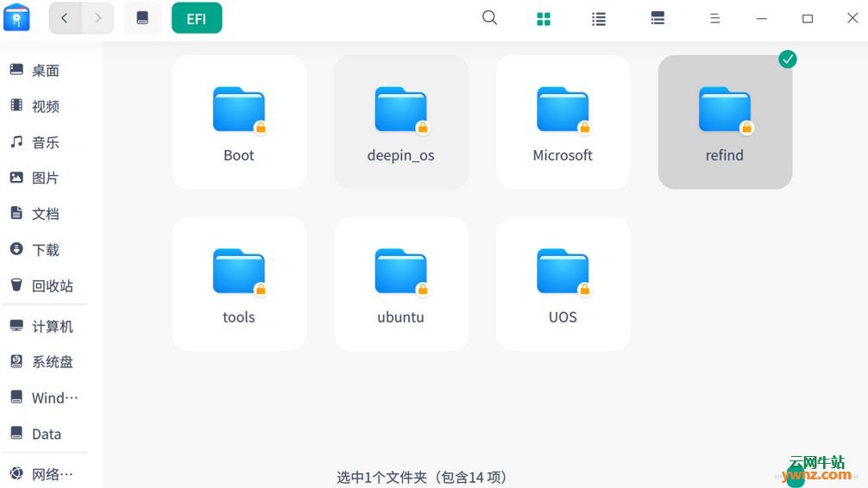Select the tools folder
This screenshot has height=488, width=868.
point(239,284)
